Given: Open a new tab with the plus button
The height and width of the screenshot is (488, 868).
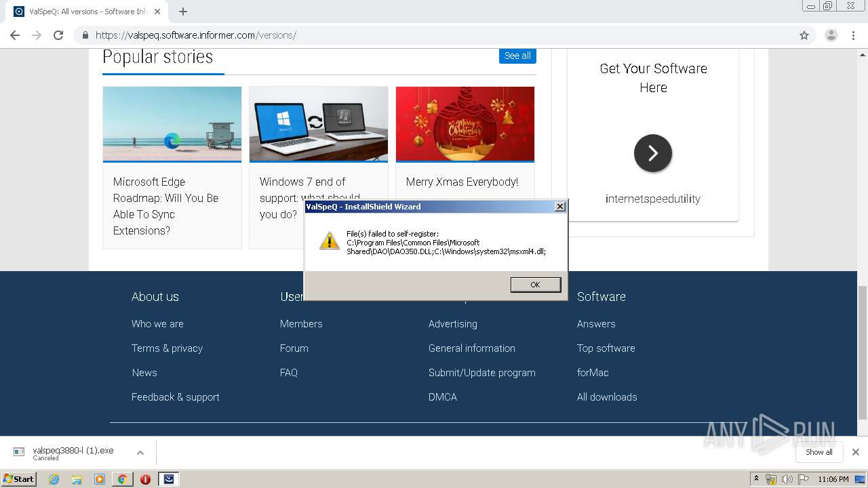Looking at the screenshot, I should point(183,12).
